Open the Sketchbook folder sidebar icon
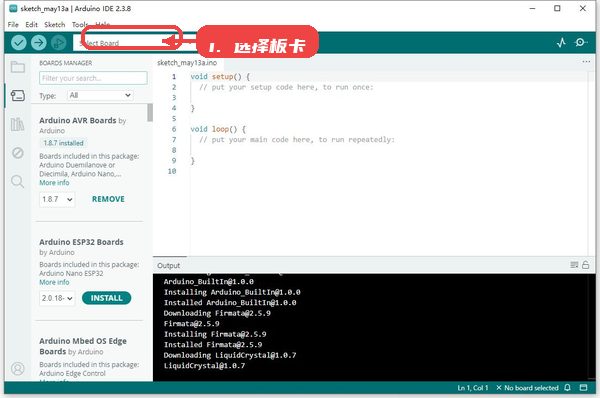Image resolution: width=600 pixels, height=398 pixels. point(18,67)
